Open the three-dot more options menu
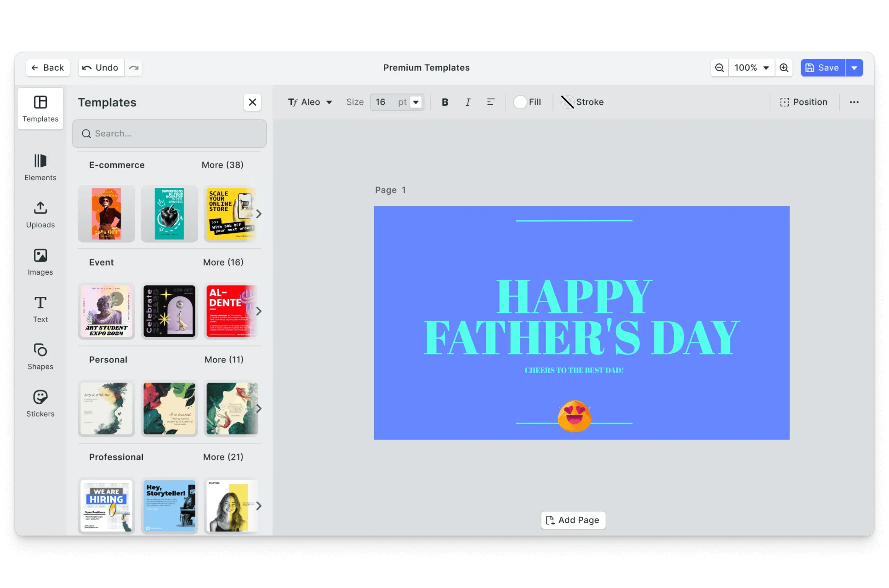This screenshot has height=588, width=889. click(x=854, y=102)
